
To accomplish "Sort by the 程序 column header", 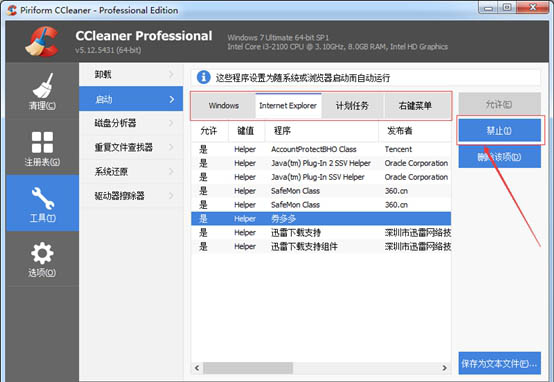I will pos(321,131).
